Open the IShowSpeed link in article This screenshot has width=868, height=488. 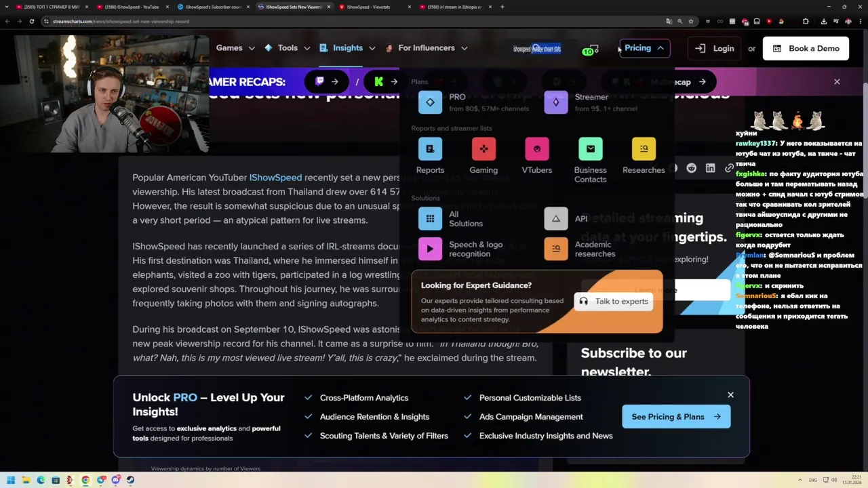click(x=275, y=178)
